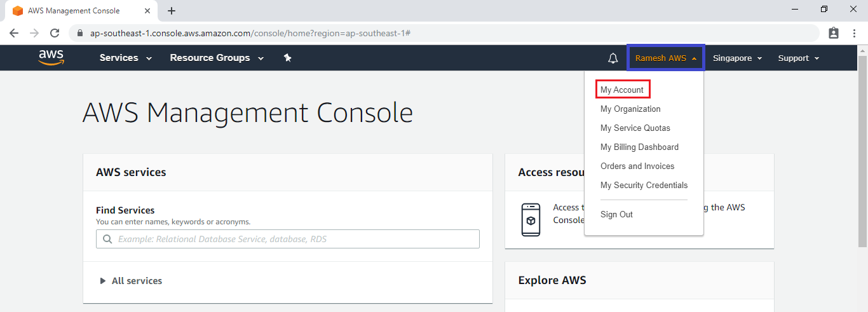Close the AWS Management Console tab
Viewport: 868px width, 312px height.
(147, 11)
